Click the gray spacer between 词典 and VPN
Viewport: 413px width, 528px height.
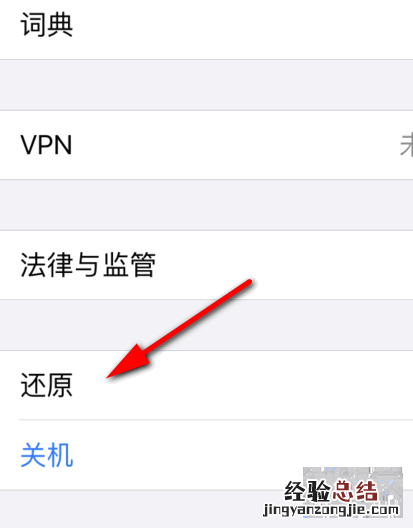pyautogui.click(x=206, y=85)
